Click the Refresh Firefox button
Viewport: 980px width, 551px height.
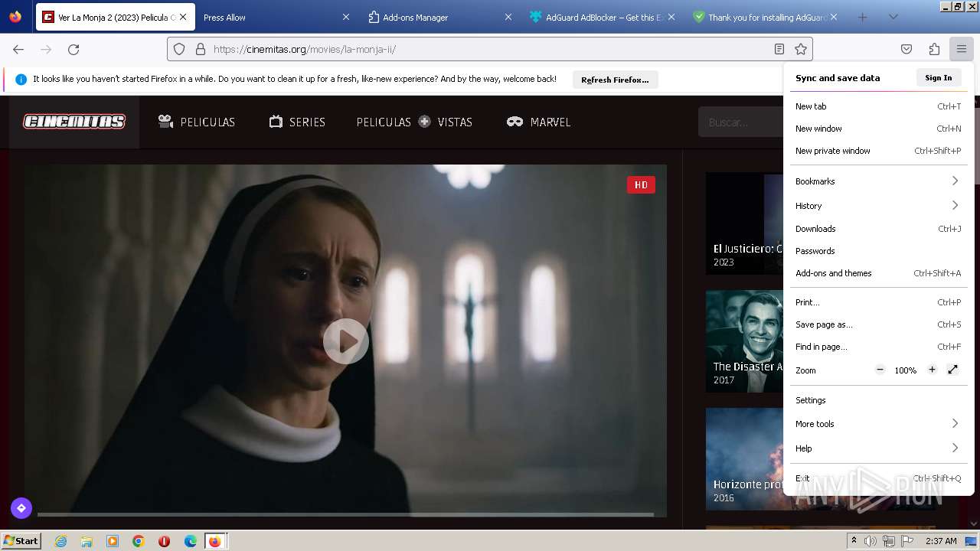(615, 80)
